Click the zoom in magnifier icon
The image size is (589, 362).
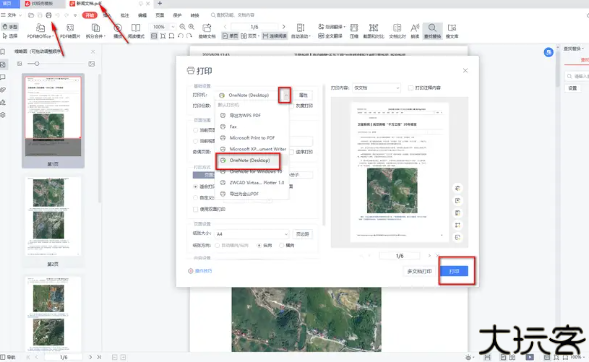tap(191, 27)
